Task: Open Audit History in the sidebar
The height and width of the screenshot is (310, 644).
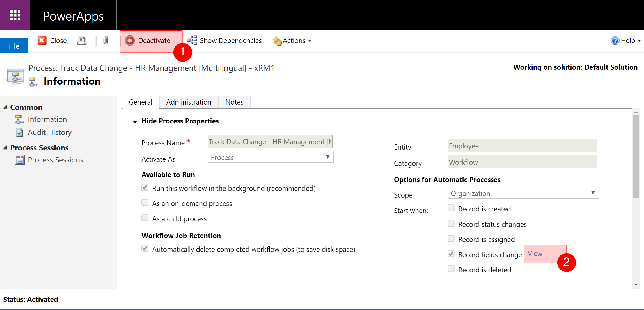Action: point(50,132)
